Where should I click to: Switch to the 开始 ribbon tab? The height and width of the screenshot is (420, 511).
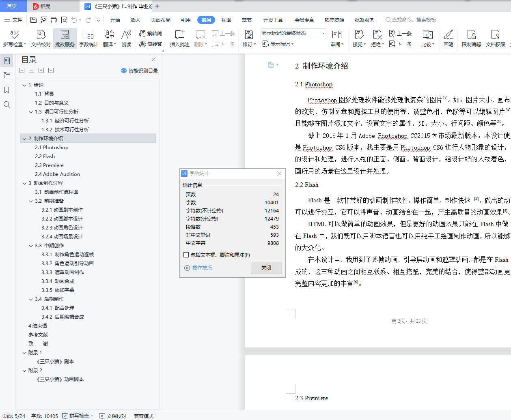115,20
